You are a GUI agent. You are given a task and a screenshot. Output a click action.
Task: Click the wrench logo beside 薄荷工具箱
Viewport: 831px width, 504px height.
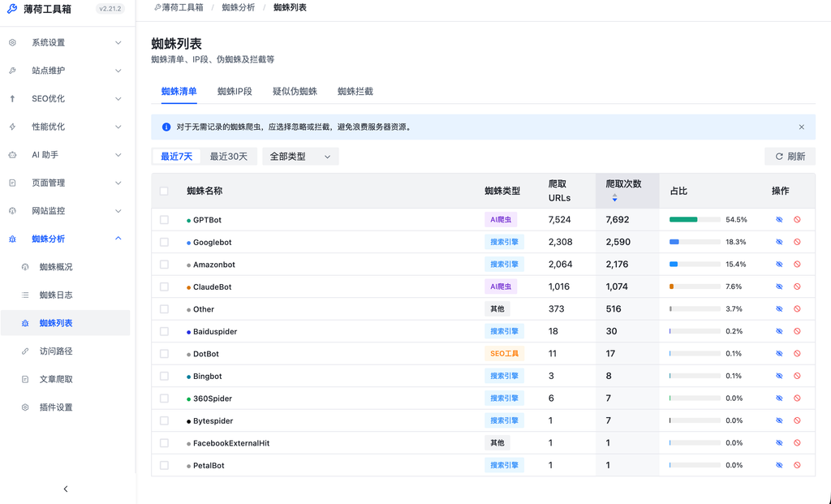point(11,9)
